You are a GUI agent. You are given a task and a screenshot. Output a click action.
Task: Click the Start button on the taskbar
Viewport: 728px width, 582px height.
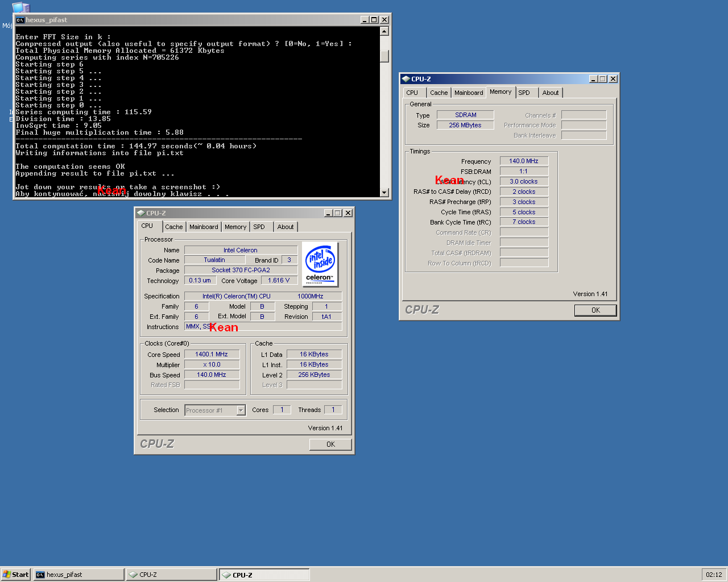15,575
